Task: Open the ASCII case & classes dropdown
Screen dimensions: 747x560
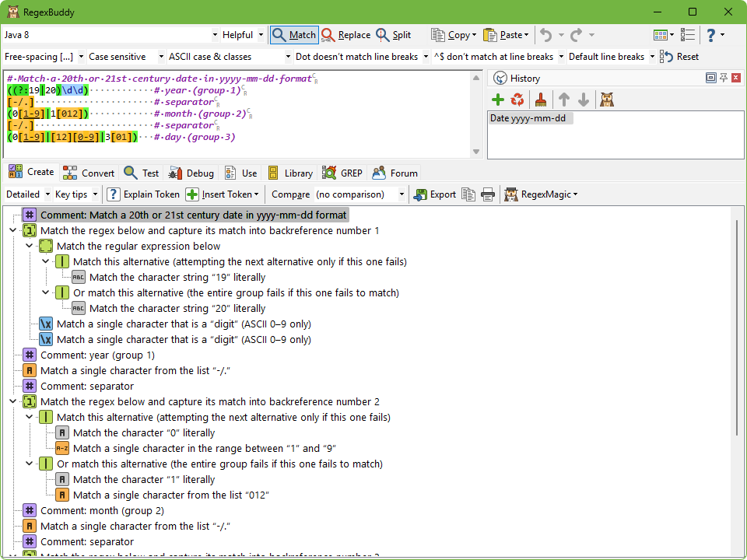Action: [x=288, y=57]
